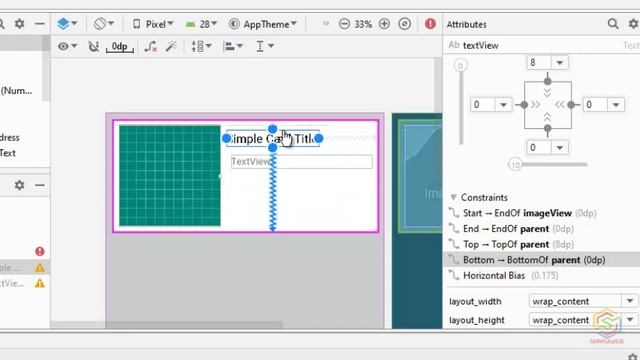Zoom out the design surface
This screenshot has width=640, height=360.
coord(344,24)
